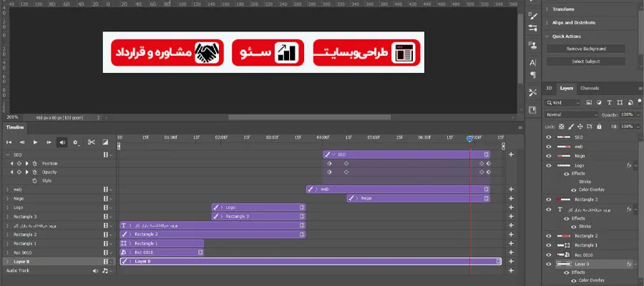Expand the Rectangle 3 track in timeline
The image size is (644, 286).
pyautogui.click(x=7, y=216)
